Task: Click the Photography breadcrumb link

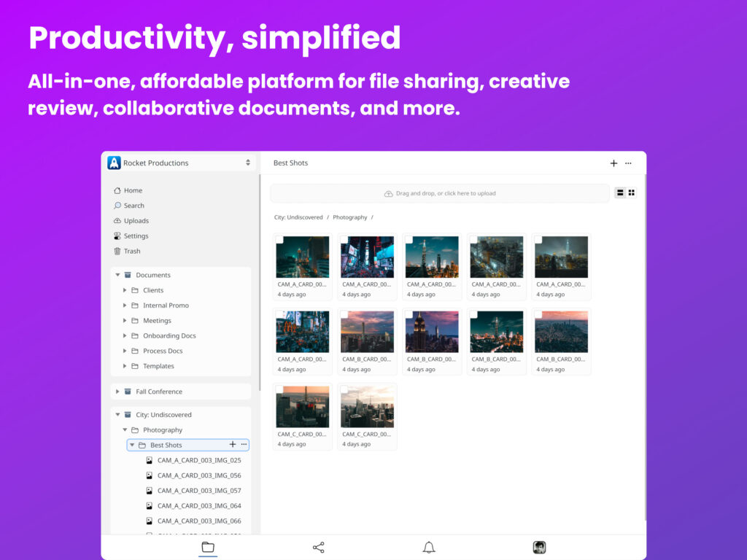Action: click(350, 217)
